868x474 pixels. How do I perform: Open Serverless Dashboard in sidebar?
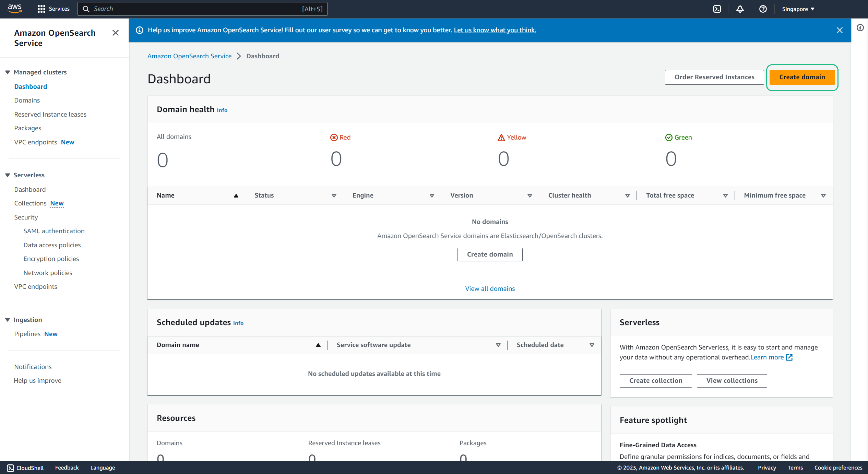click(x=30, y=190)
